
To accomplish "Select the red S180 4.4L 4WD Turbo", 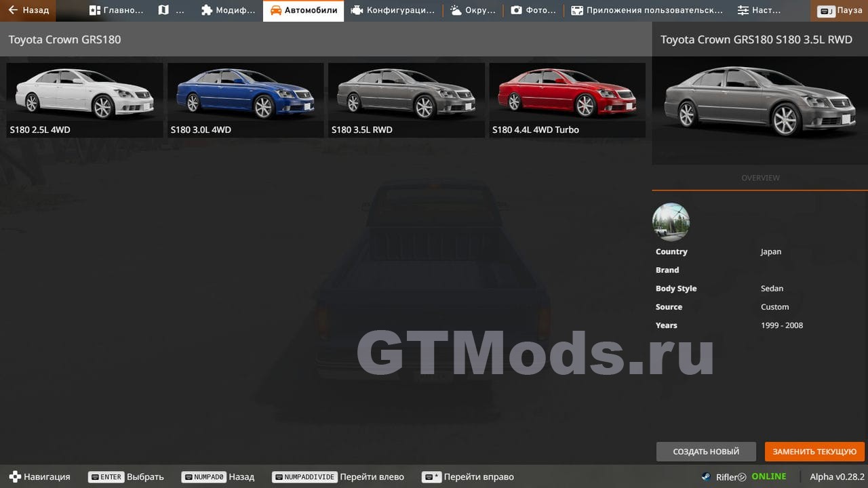I will coord(567,100).
